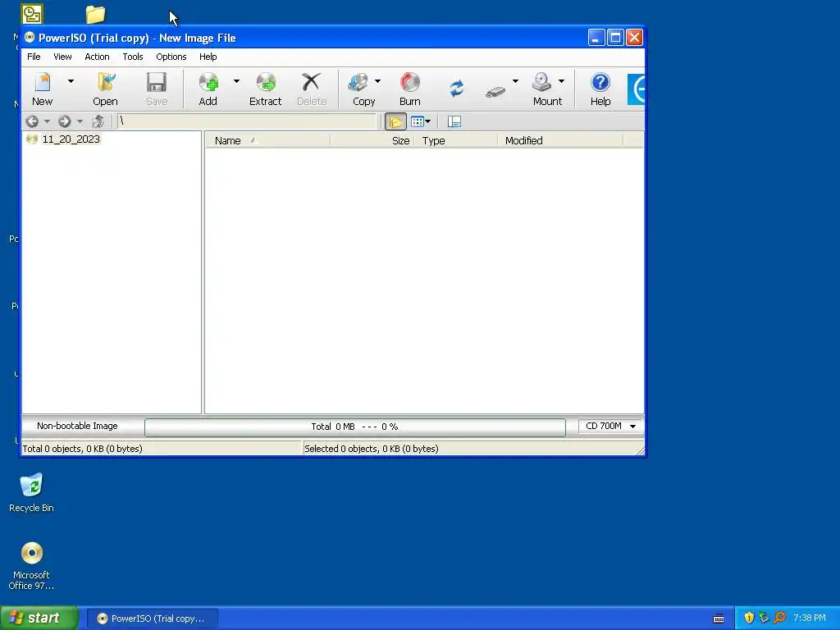
Task: Click the 7:38 PM clock
Action: coord(810,619)
